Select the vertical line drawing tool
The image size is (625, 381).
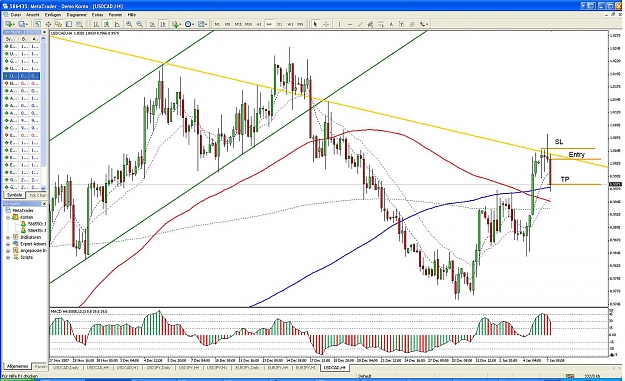click(x=340, y=24)
